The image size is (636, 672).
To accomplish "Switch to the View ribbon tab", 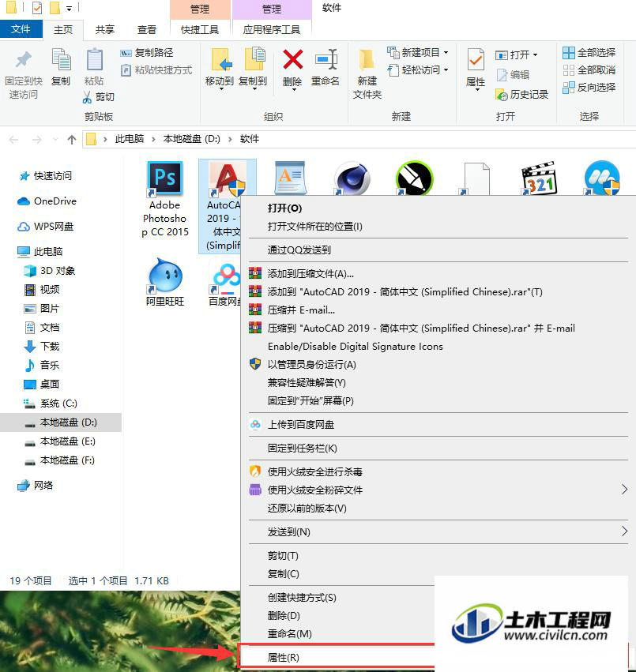I will click(x=147, y=29).
